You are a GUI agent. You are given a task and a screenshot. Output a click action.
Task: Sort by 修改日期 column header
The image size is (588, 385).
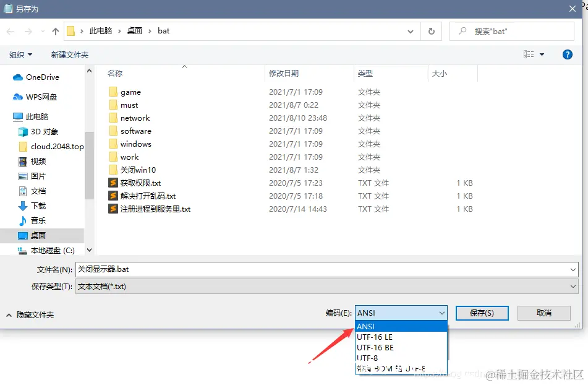(x=284, y=74)
